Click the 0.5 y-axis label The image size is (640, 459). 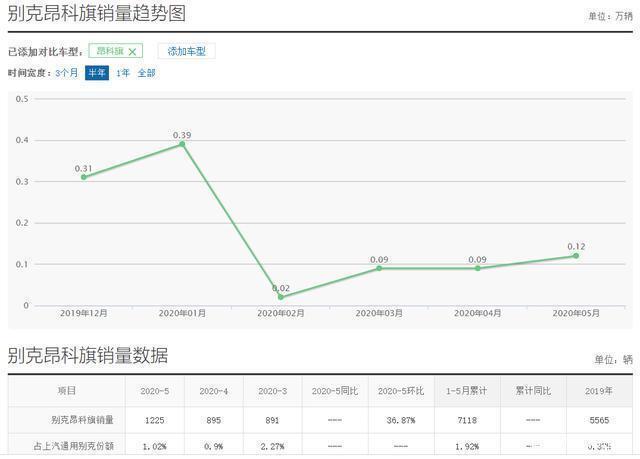[22, 99]
